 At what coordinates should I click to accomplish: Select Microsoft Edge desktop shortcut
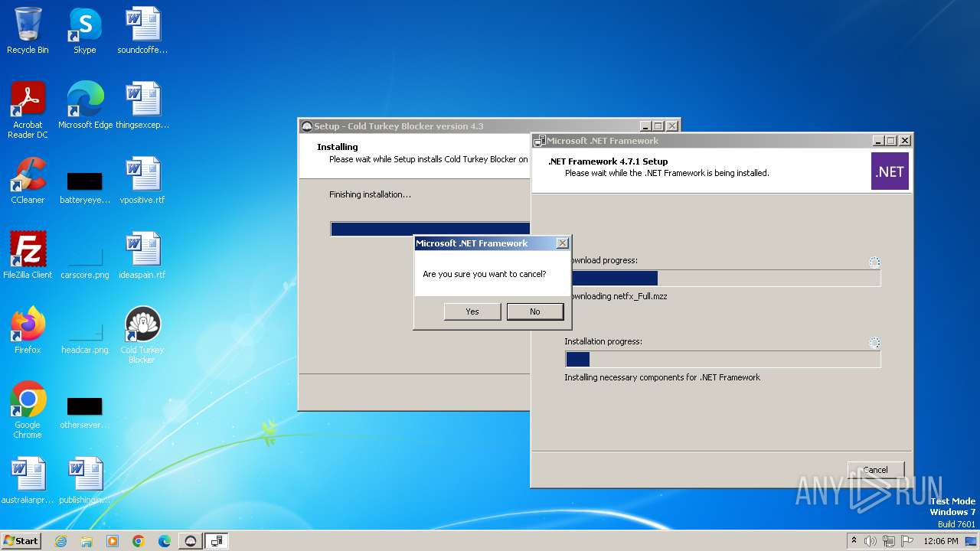[x=85, y=106]
